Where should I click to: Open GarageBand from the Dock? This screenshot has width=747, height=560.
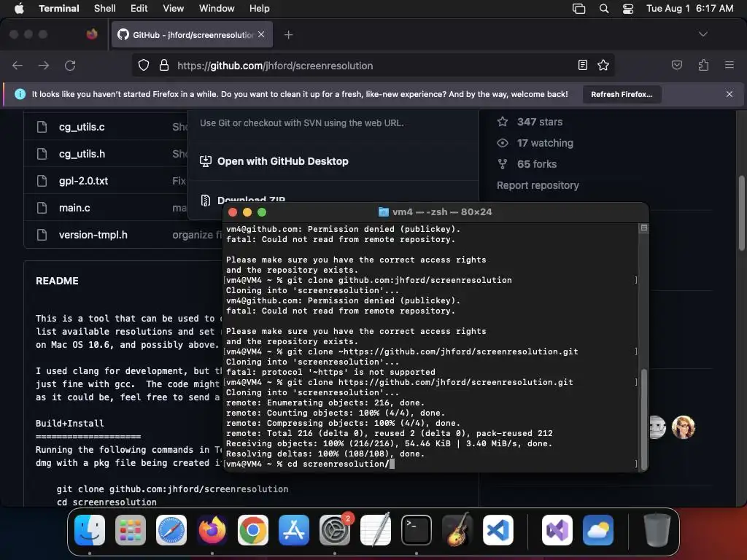pos(457,530)
